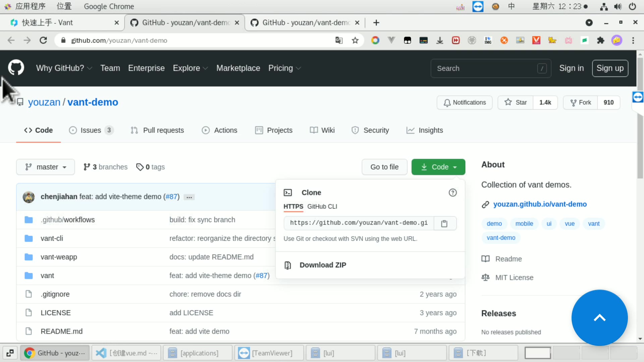Click the TeamViewer side panel icon
The height and width of the screenshot is (362, 644).
[638, 97]
